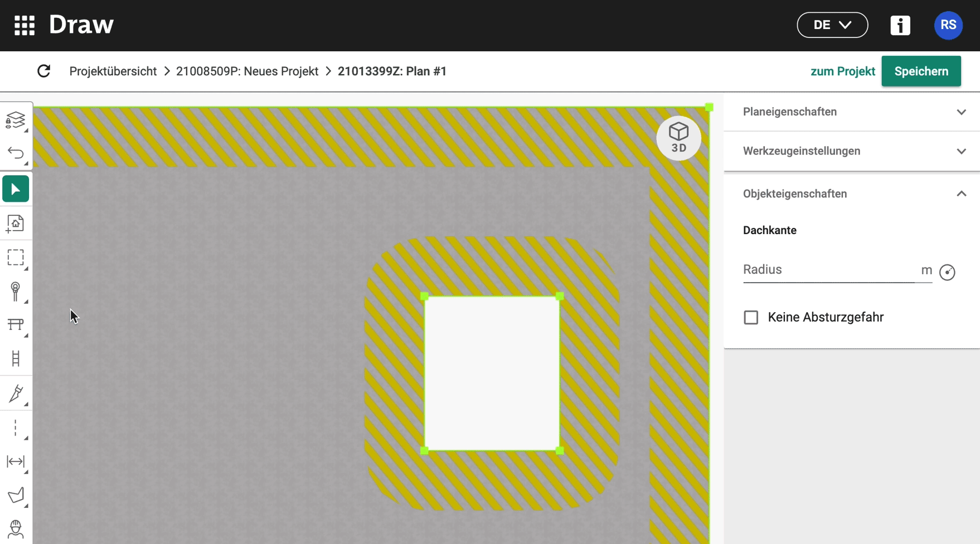Select the guardrail tool

coord(16,324)
